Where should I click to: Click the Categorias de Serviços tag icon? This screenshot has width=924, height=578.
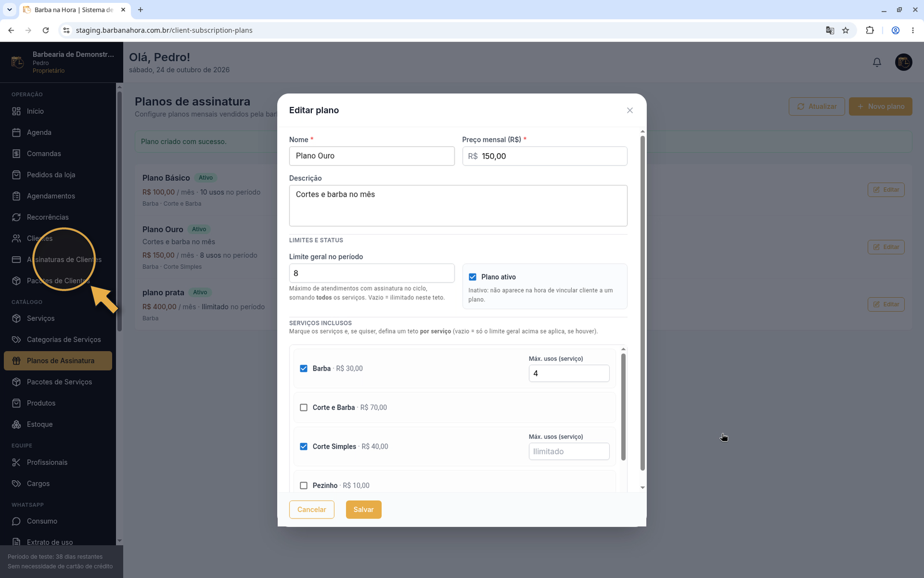16,340
